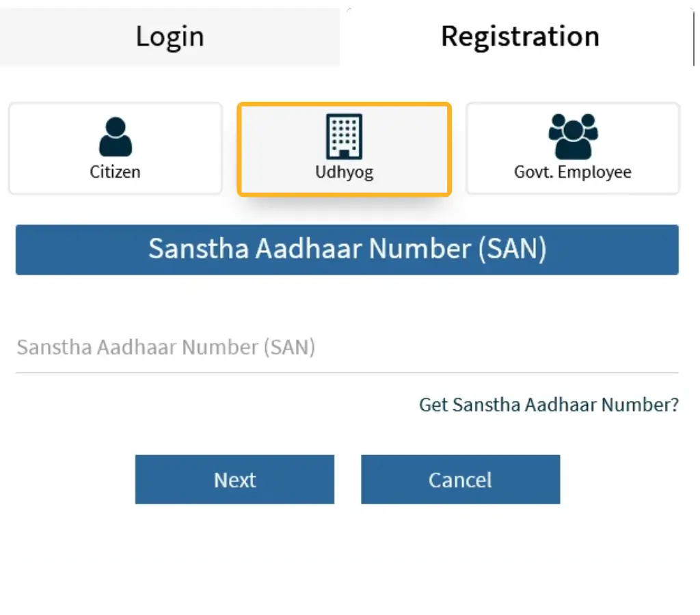
Task: Click the underline of the SAN field
Action: click(347, 372)
